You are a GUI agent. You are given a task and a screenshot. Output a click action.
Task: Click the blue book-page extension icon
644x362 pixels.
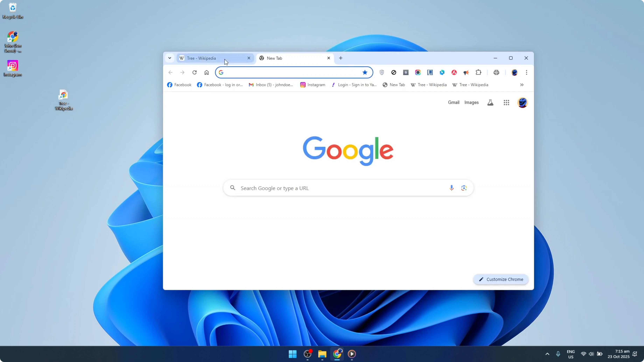coord(430,72)
